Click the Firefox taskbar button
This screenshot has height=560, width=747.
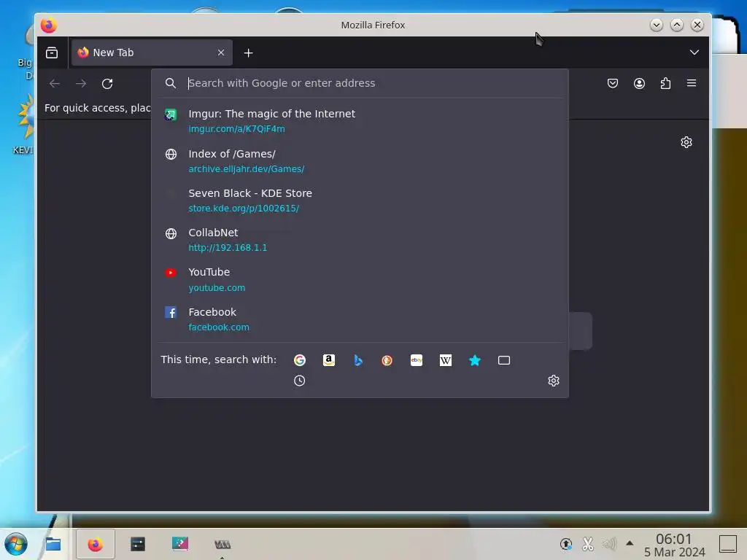tap(96, 544)
